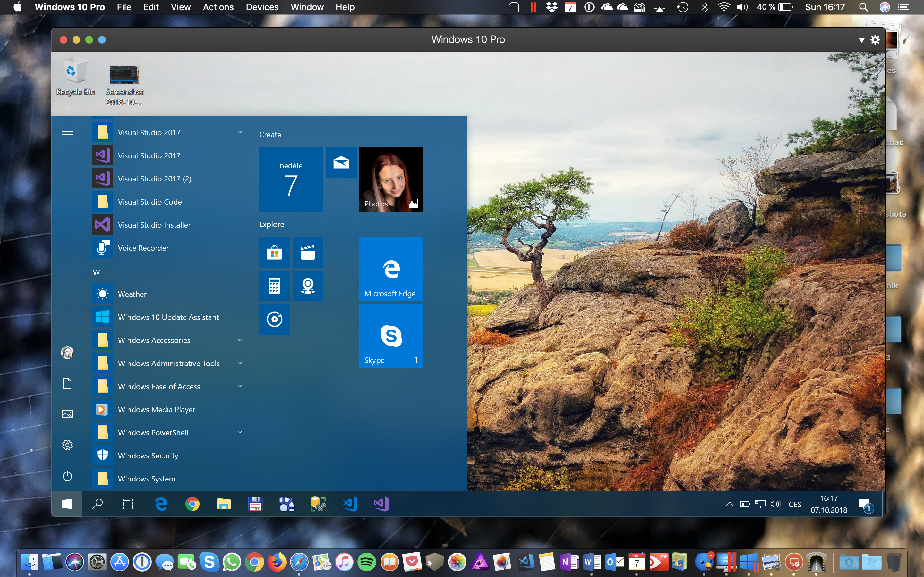Click the Windows Start button
This screenshot has height=577, width=924.
[67, 504]
